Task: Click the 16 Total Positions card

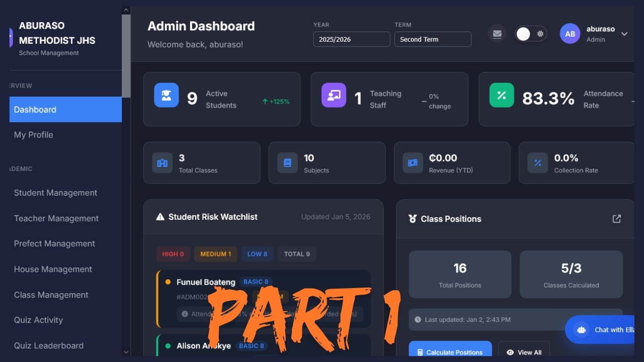Action: tap(460, 275)
